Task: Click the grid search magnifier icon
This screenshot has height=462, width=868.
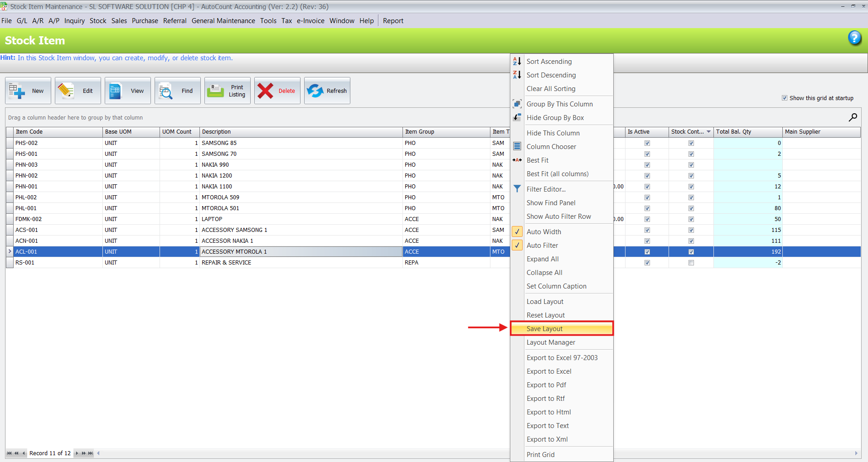Action: pyautogui.click(x=853, y=117)
